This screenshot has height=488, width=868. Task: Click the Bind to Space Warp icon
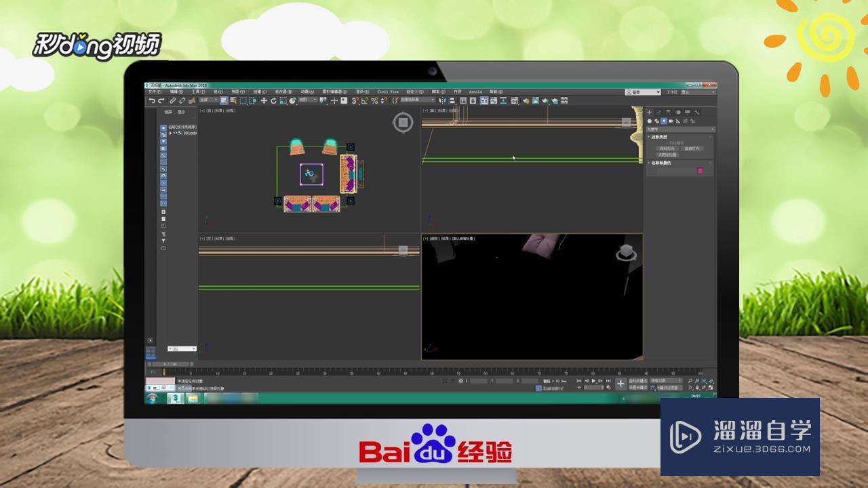[x=191, y=100]
